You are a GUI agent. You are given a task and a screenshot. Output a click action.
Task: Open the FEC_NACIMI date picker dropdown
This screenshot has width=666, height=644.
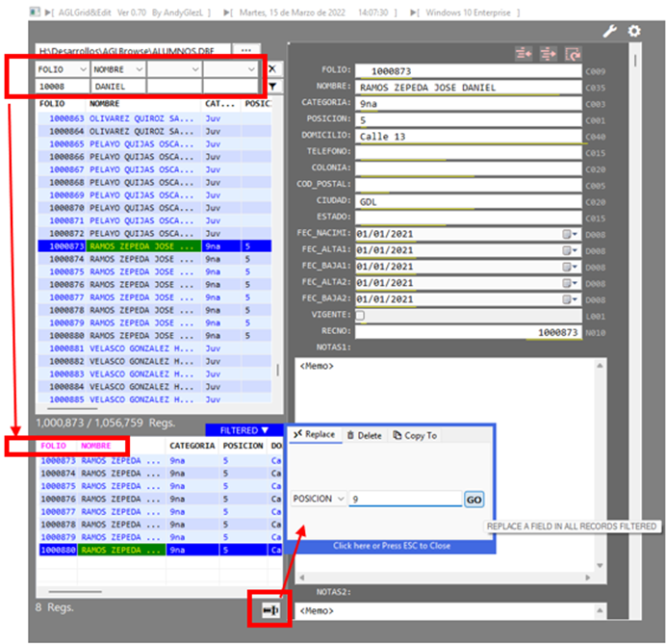coord(567,234)
